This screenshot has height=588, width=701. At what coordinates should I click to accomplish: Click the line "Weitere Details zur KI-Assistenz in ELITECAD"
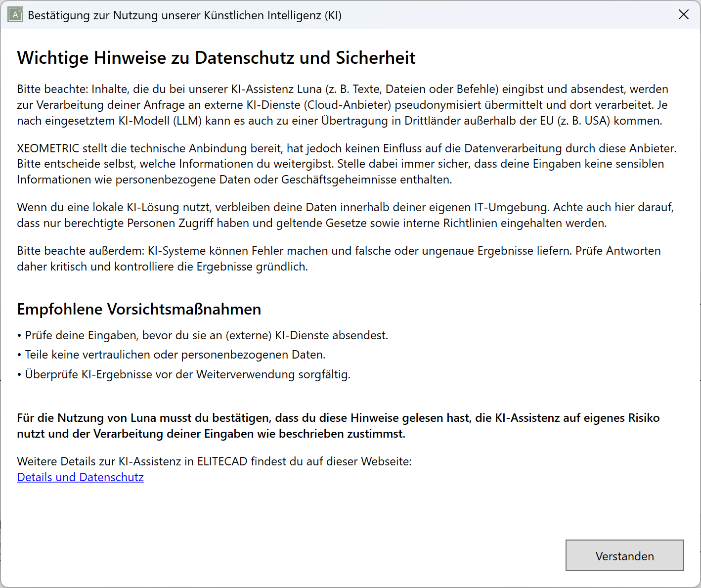pyautogui.click(x=214, y=461)
